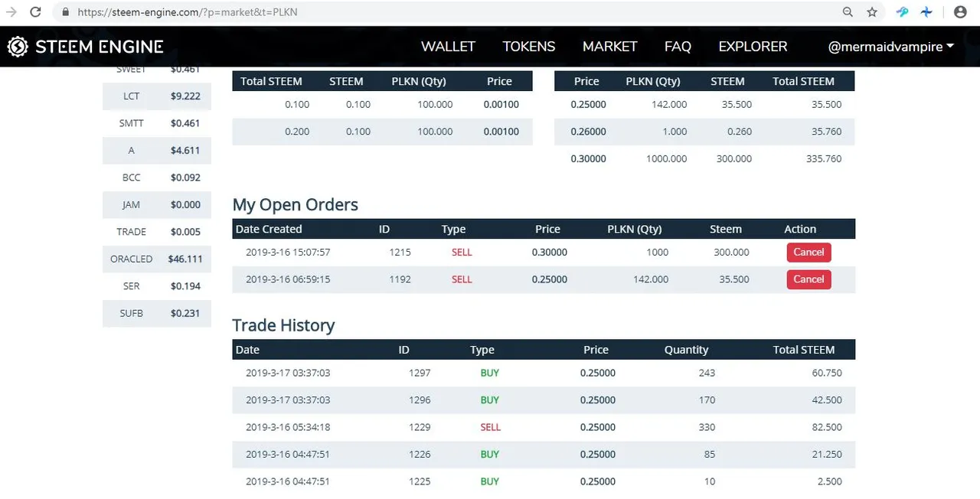
Task: Bookmark this page with the star icon
Action: tap(872, 12)
